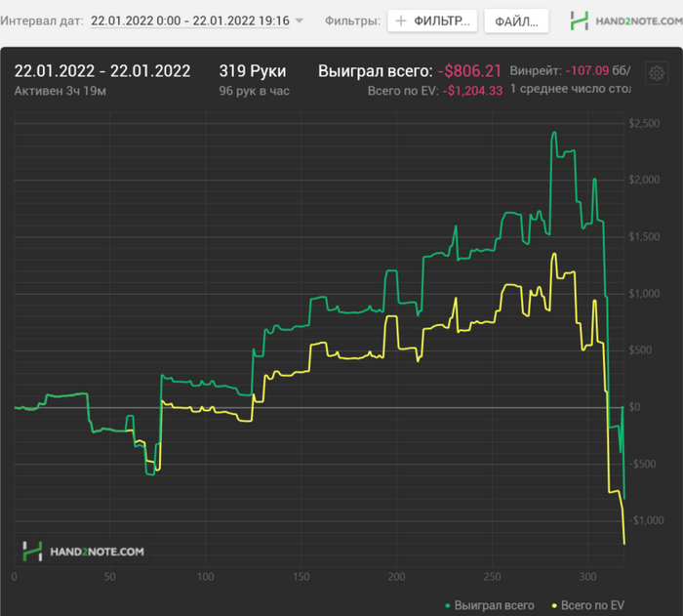
Task: Open date range 22.01.2022 0:00 - 19:16
Action: pyautogui.click(x=190, y=21)
